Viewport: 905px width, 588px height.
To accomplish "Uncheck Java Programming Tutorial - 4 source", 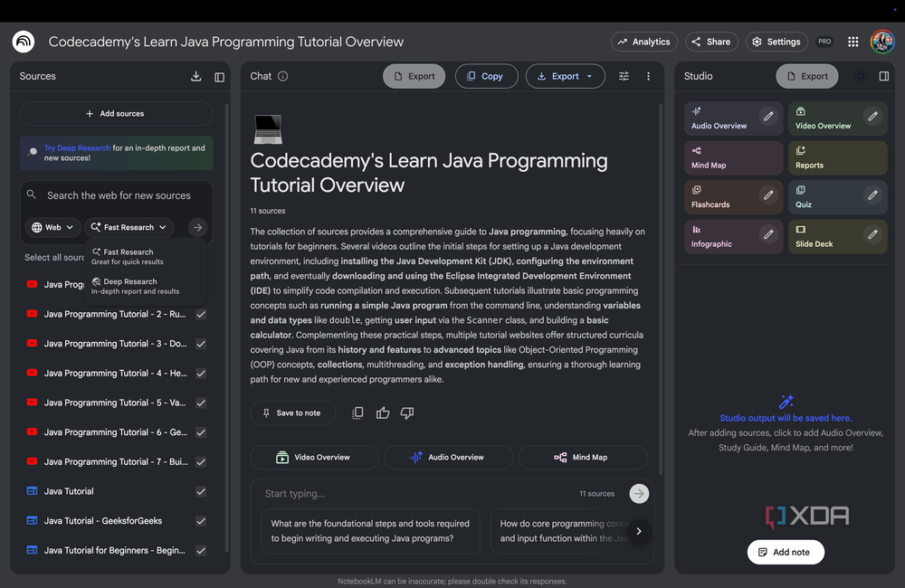I will click(201, 374).
